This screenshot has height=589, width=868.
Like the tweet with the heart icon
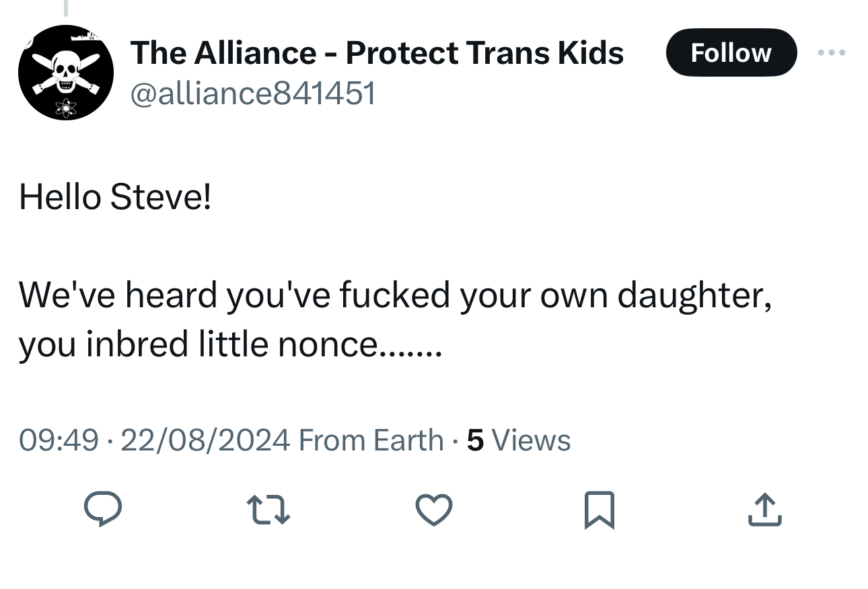pyautogui.click(x=434, y=509)
